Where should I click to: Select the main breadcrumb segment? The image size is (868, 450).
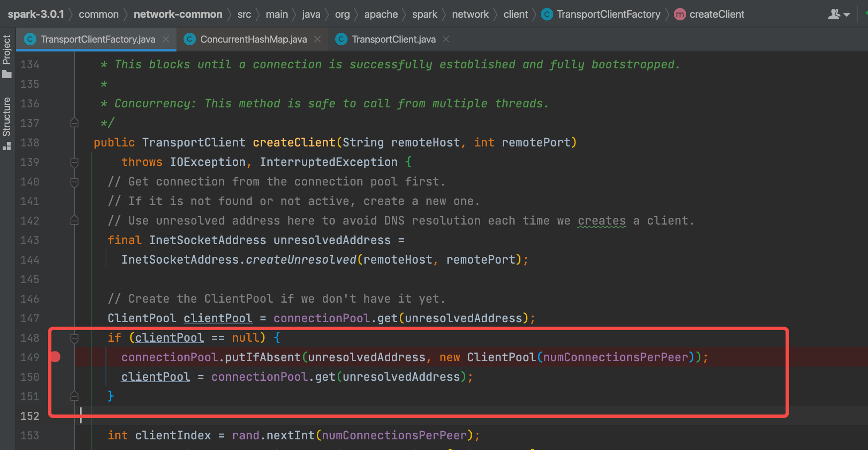[x=277, y=14]
